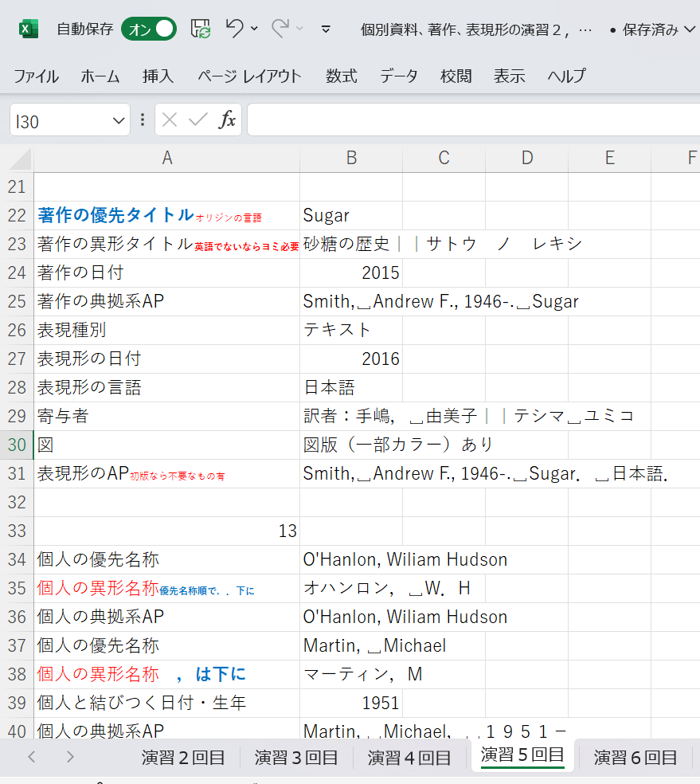Click the Redo arrow icon

[x=280, y=28]
